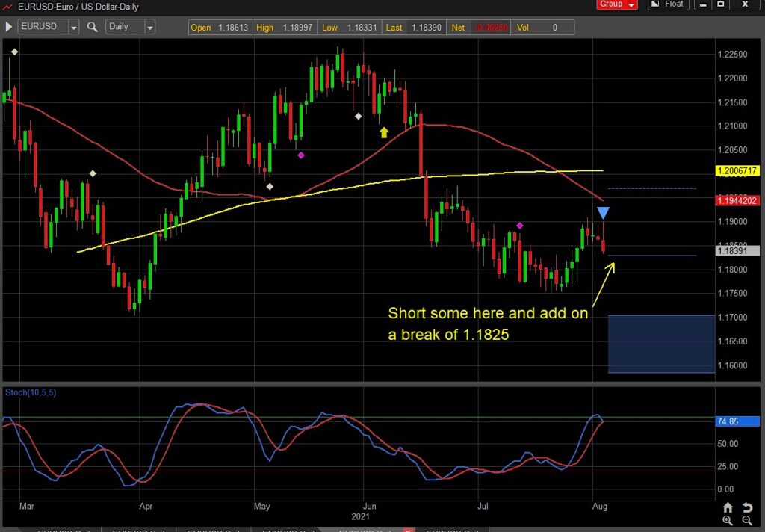Click the High 1.18997 field
765x532 pixels.
(284, 28)
